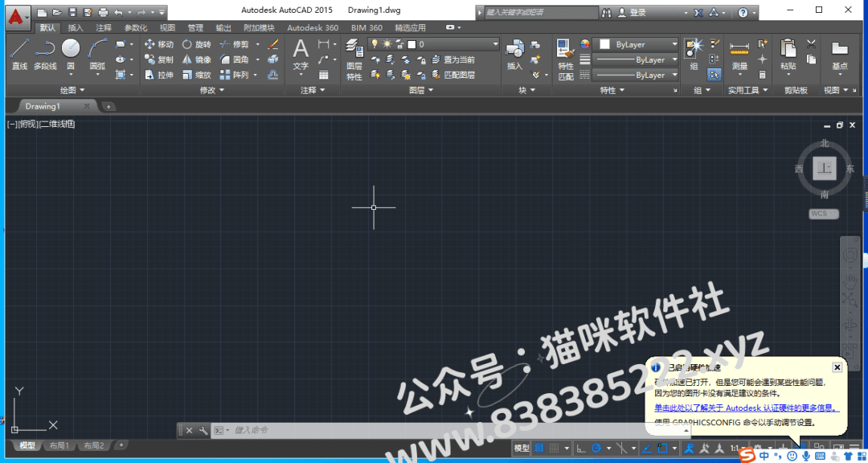Click the 插入 (Insert block) icon
868x463 pixels.
point(515,55)
